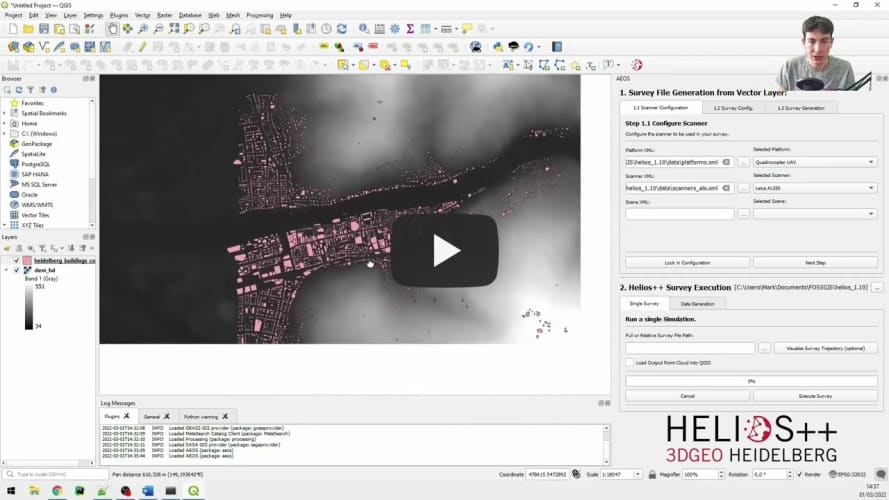The height and width of the screenshot is (500, 889).
Task: Toggle visibility of dem_hd layer
Action: [16, 270]
